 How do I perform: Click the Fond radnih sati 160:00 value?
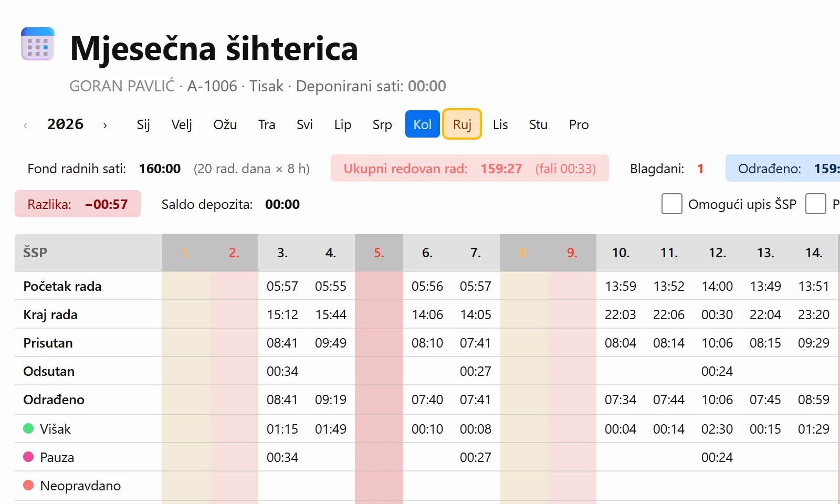160,169
